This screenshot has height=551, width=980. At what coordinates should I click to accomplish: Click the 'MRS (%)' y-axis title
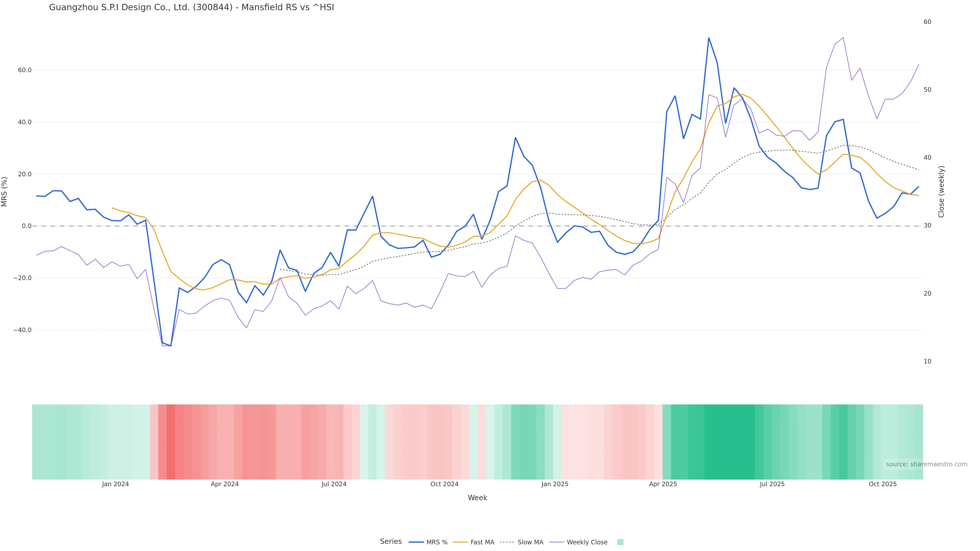pyautogui.click(x=5, y=191)
